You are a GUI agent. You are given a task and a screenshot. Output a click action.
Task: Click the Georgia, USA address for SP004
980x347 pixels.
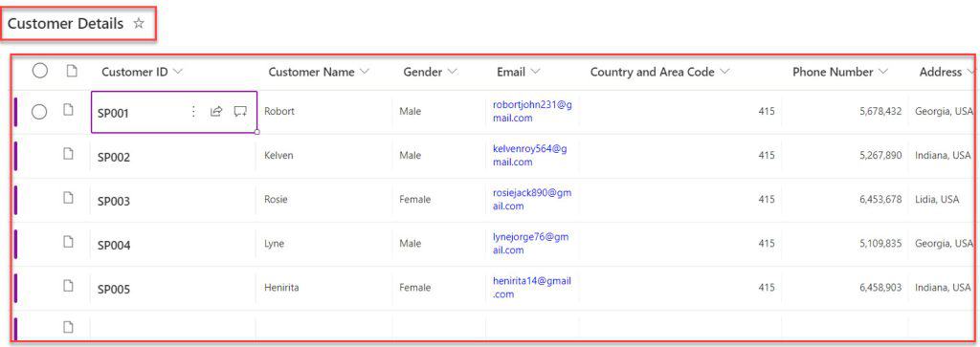(945, 244)
